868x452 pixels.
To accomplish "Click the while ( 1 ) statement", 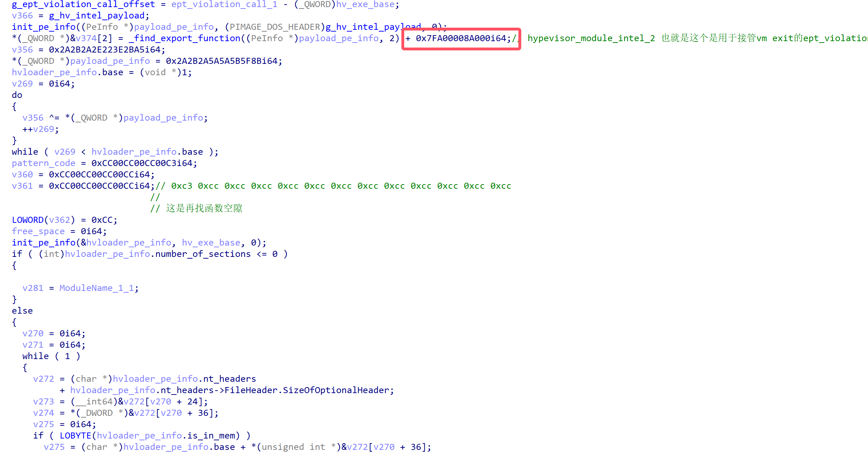I will 51,356.
